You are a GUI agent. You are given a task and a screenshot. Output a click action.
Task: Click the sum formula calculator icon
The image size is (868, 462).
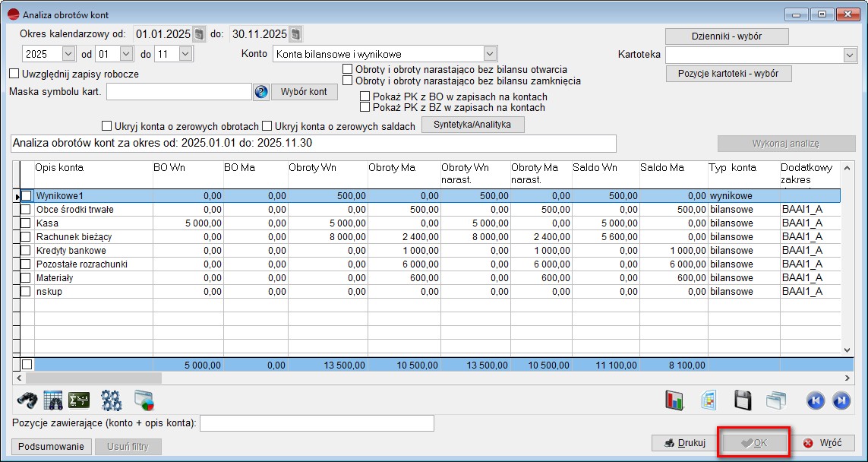[79, 400]
